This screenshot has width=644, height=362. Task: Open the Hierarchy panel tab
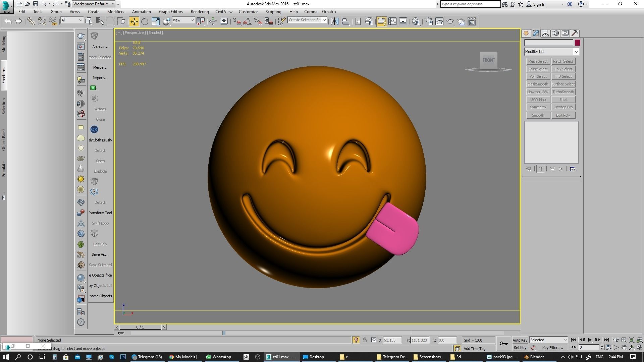tap(545, 33)
